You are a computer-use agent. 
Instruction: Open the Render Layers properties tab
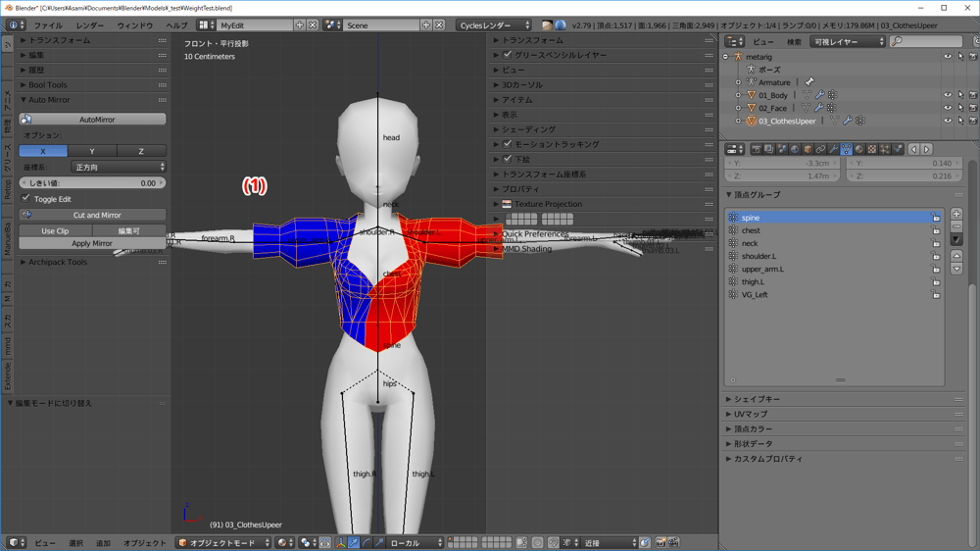768,149
